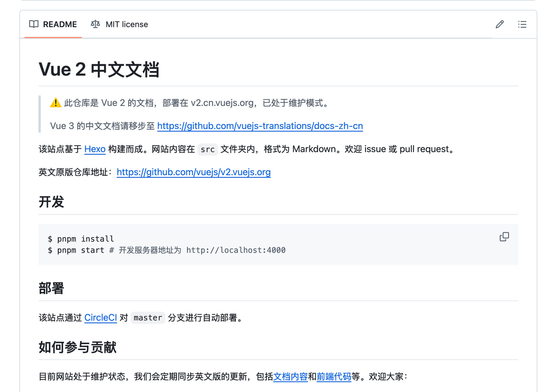Switch to the MIT license tab
This screenshot has height=392, width=544.
[119, 24]
